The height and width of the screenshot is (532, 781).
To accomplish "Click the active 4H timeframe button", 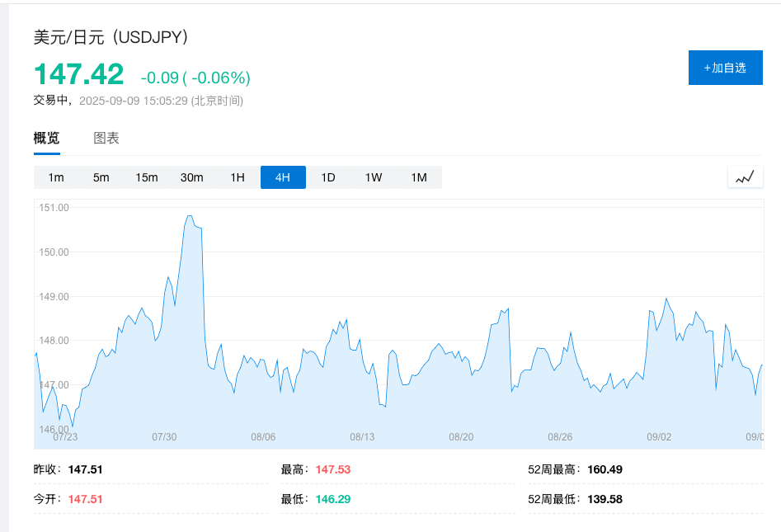I will [283, 177].
